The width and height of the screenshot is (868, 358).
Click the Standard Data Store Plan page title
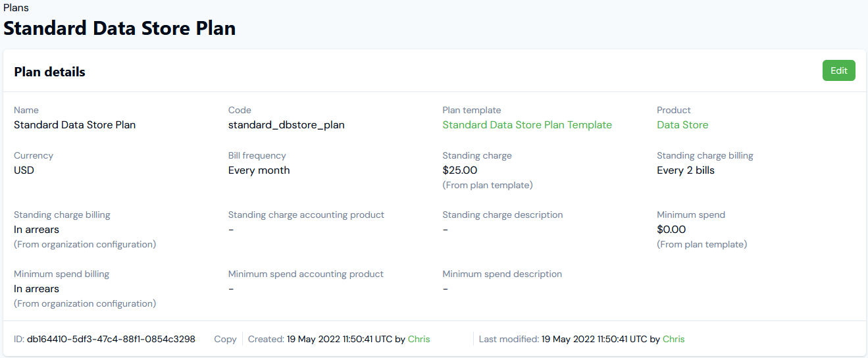click(120, 28)
